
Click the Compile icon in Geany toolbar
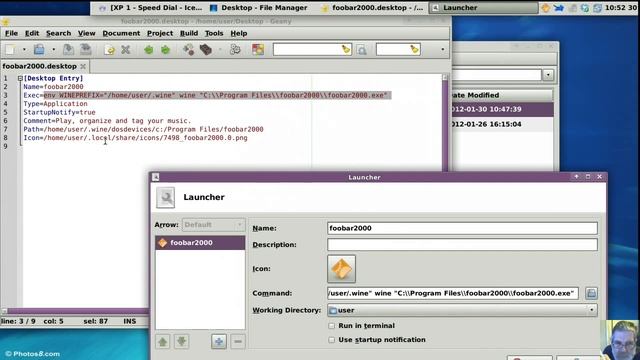pyautogui.click(x=189, y=50)
